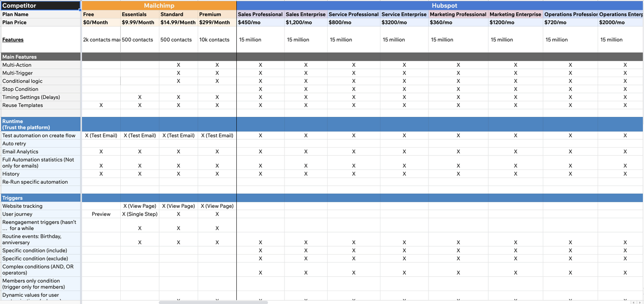Select the Reuse Templates row label

pos(40,105)
